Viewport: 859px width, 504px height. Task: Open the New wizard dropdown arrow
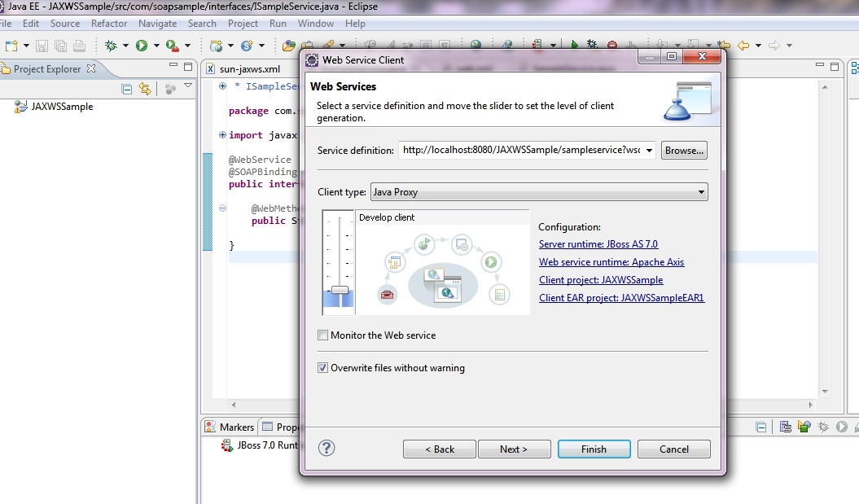(x=26, y=46)
